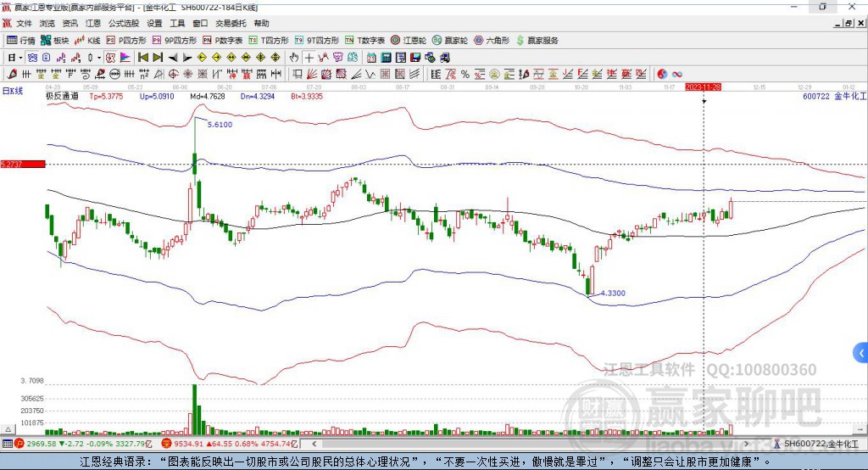Open 赢家服务 with dollar icon

pyautogui.click(x=537, y=41)
